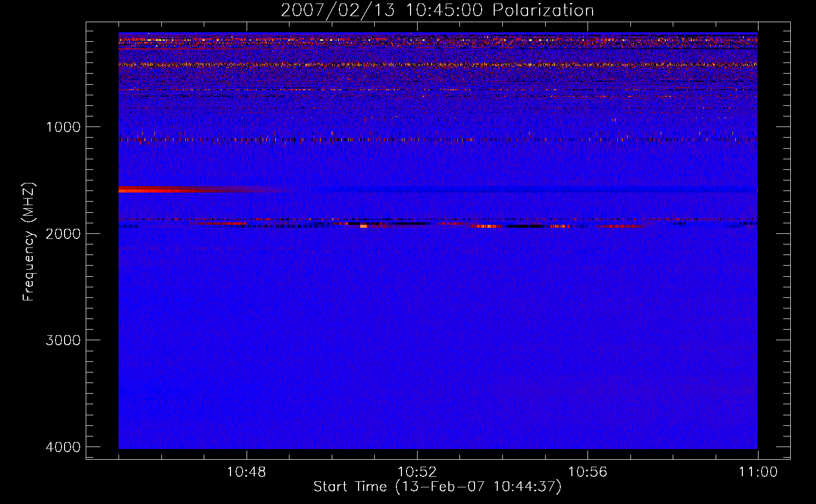The height and width of the screenshot is (504, 816).
Task: Click the '10:56' time axis label
Action: (x=588, y=472)
